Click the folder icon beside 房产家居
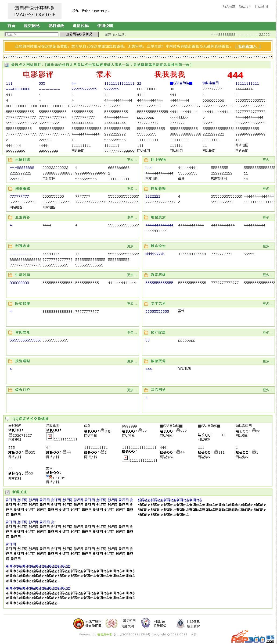This screenshot has height=644, width=277. pos(146,333)
